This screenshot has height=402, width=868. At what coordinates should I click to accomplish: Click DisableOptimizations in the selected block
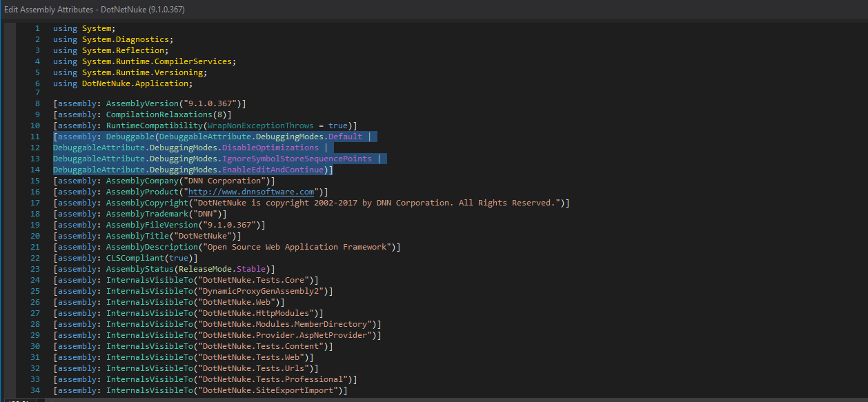(x=270, y=148)
